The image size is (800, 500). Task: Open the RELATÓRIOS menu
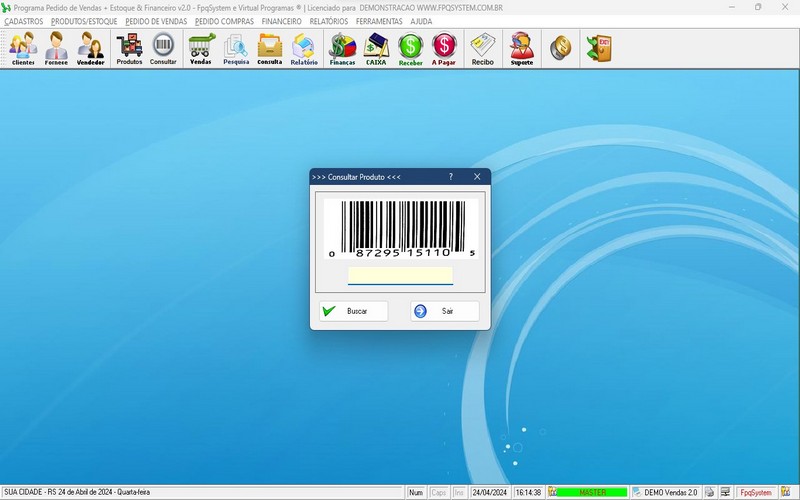pos(329,21)
